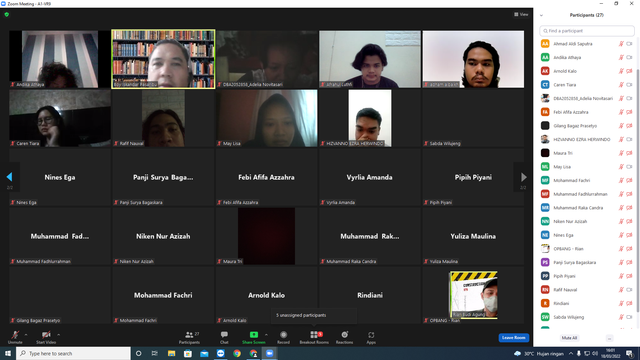Select the OPBANG - Rian video tile
The width and height of the screenshot is (640, 360).
pos(473,295)
